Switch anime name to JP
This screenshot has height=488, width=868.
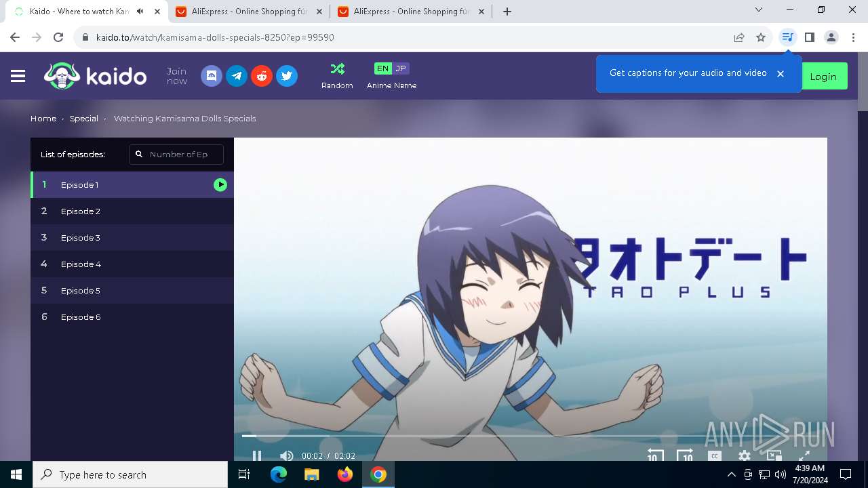click(x=401, y=68)
